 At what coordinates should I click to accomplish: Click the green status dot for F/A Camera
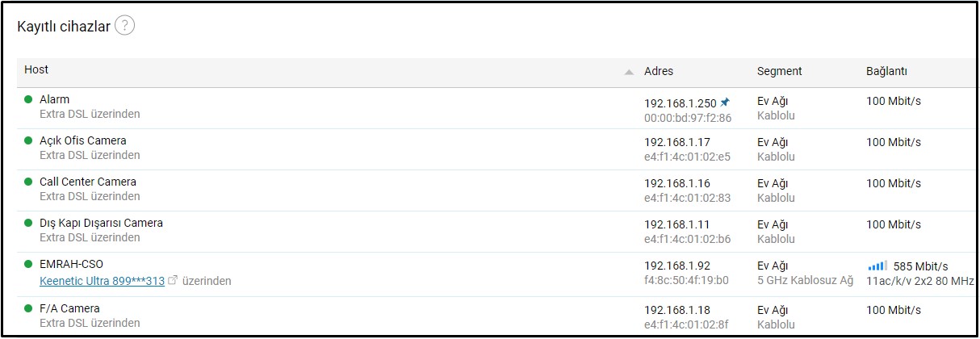28,308
